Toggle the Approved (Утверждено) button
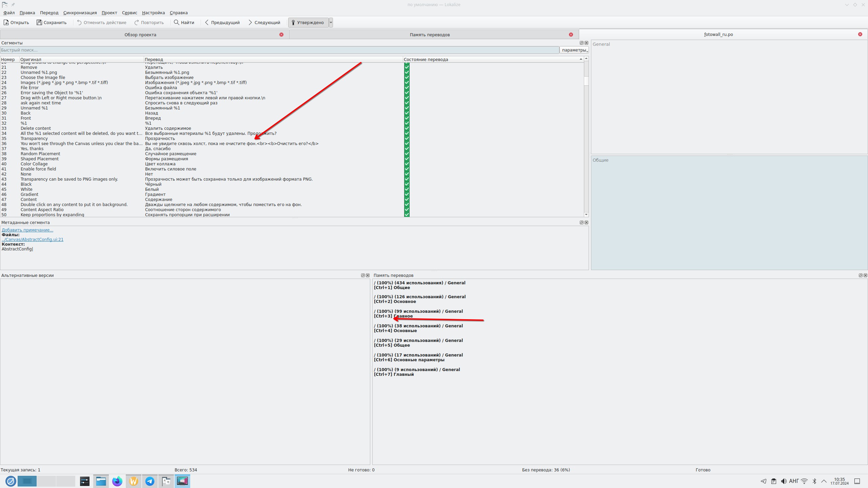This screenshot has height=488, width=868. 308,22
